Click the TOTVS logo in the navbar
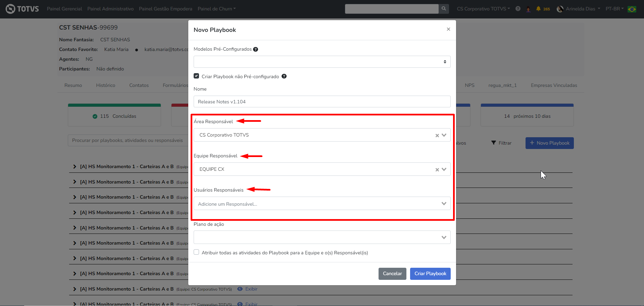The image size is (644, 306). pyautogui.click(x=22, y=9)
